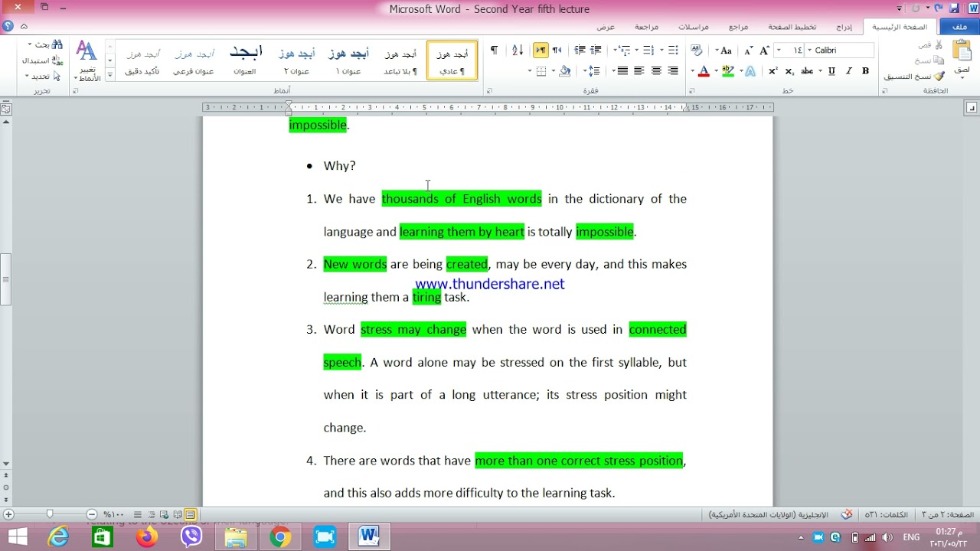Viewport: 980px width, 551px height.
Task: Apply text effects with glowing A icon
Action: tap(750, 71)
